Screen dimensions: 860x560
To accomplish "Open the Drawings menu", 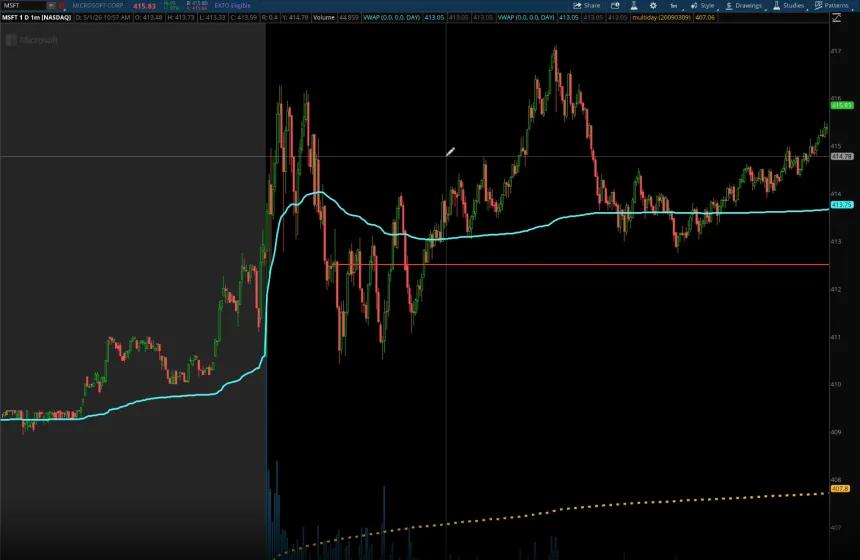I will click(744, 5).
